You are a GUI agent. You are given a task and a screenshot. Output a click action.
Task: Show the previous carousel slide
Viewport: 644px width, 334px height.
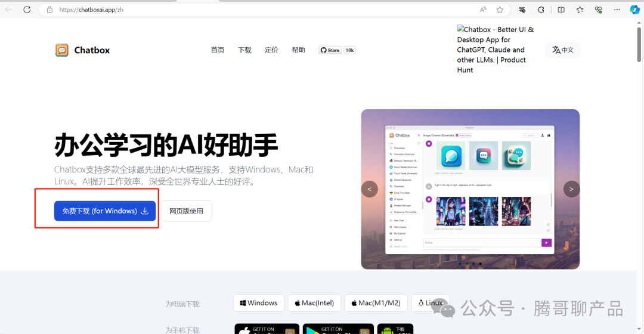pyautogui.click(x=369, y=189)
